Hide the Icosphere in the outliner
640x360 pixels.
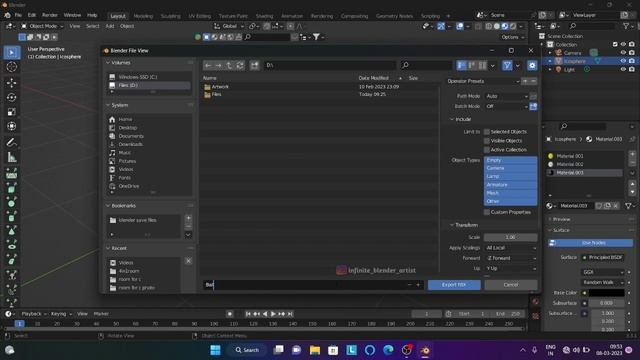[x=623, y=61]
